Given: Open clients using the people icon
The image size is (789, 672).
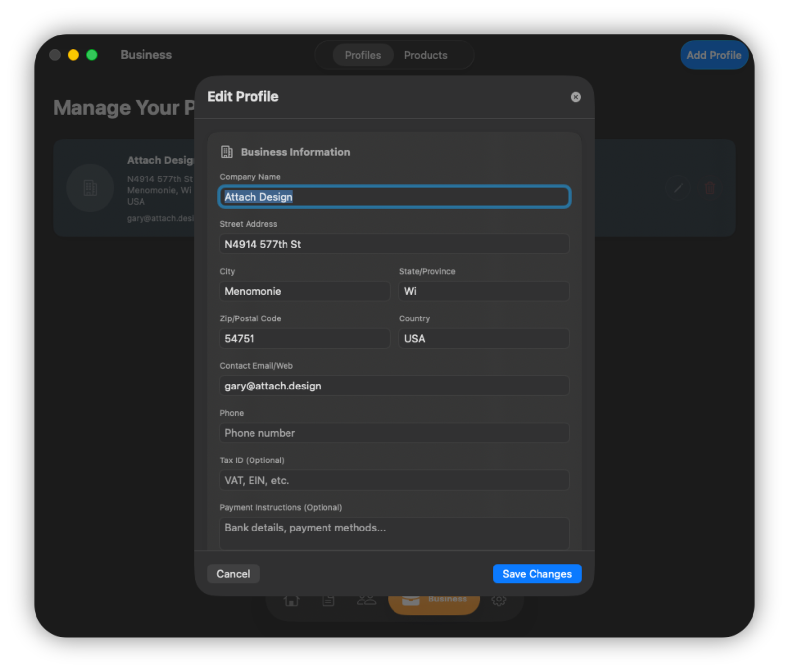Looking at the screenshot, I should point(366,600).
